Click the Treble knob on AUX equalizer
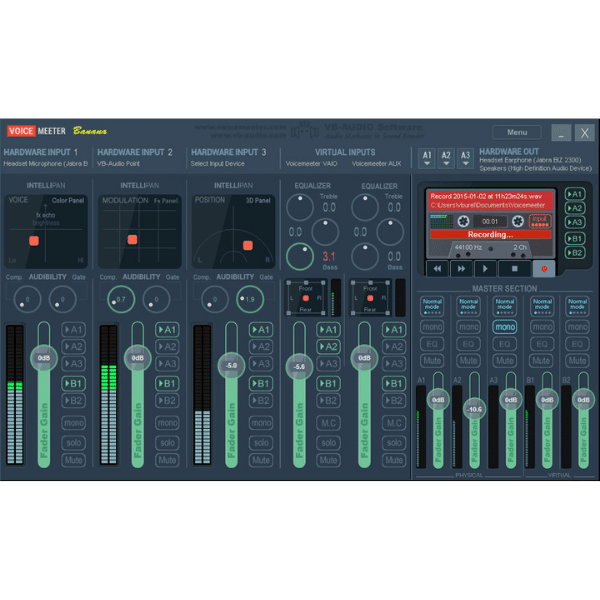 click(x=365, y=207)
